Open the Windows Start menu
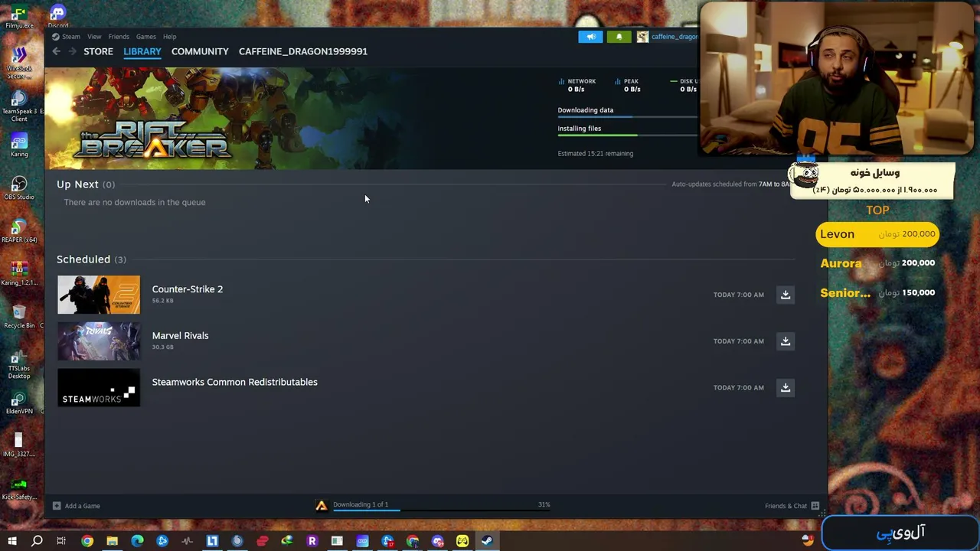 (x=12, y=541)
